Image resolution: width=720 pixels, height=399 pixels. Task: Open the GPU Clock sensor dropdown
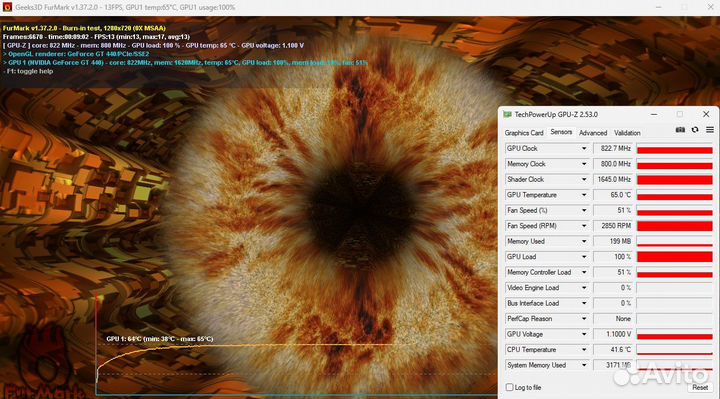point(584,149)
